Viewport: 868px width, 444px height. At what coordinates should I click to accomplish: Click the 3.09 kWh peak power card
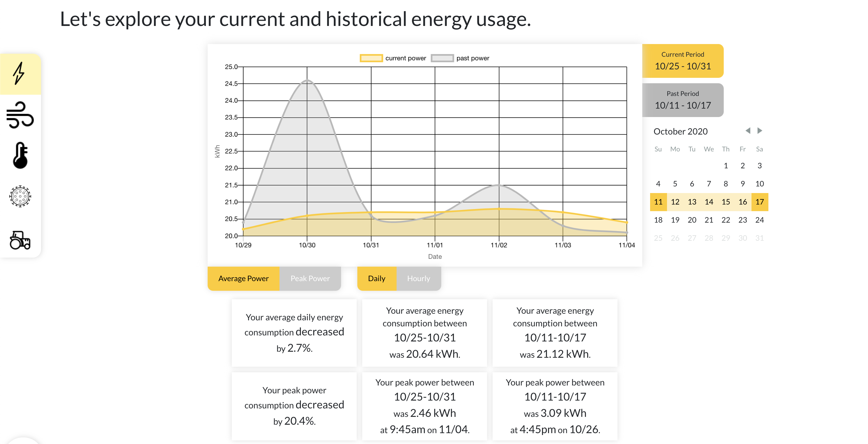[555, 406]
